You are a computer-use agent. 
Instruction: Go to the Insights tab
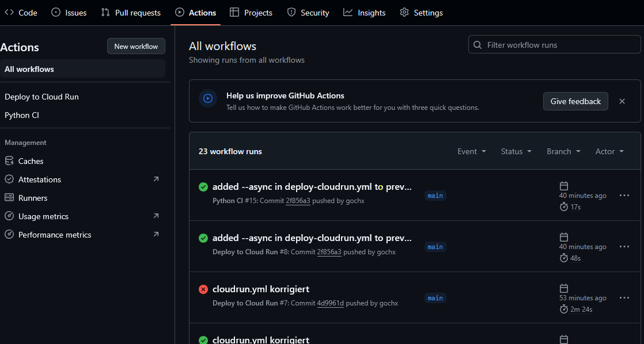[365, 13]
